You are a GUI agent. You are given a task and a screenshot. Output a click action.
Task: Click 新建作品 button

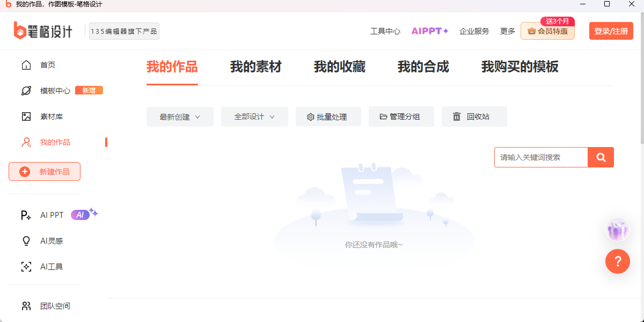(x=45, y=172)
